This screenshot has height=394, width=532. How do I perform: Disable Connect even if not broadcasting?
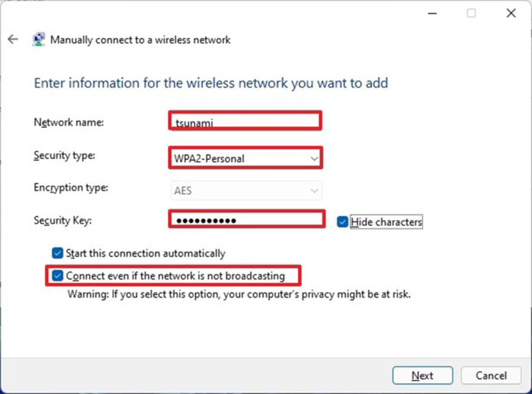(57, 276)
